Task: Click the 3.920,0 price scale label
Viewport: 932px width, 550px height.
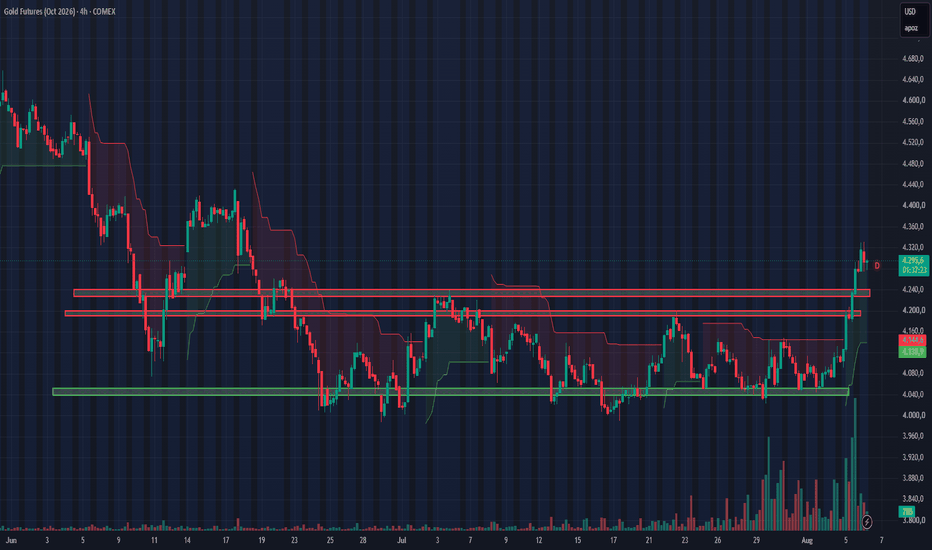Action: [913, 457]
